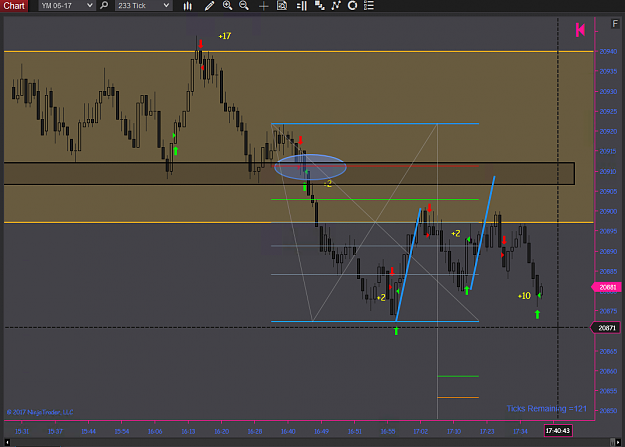Viewport: 625px width, 447px height.
Task: Click the right arrow of horizontal scrollbar
Action: (x=618, y=442)
